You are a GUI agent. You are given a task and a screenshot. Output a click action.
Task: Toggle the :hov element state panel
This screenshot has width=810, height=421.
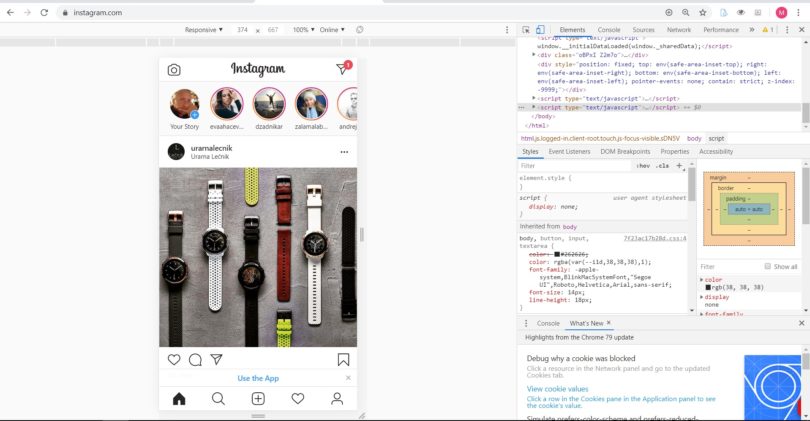point(643,166)
